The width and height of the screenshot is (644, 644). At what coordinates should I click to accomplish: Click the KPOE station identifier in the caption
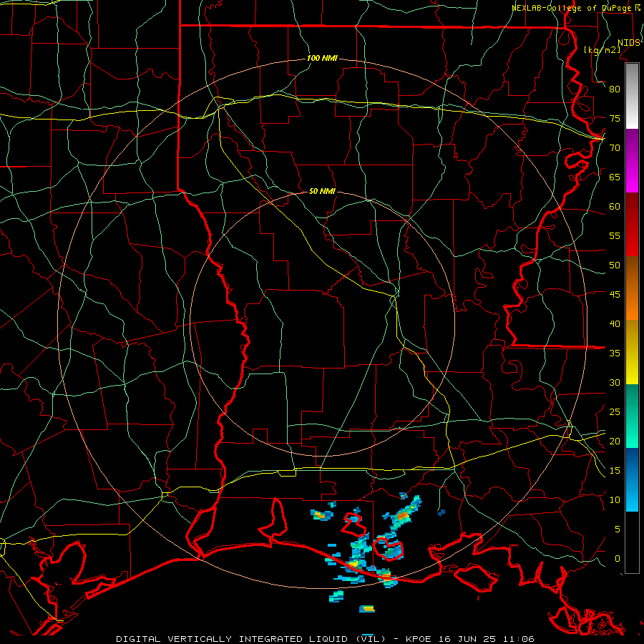coord(420,639)
